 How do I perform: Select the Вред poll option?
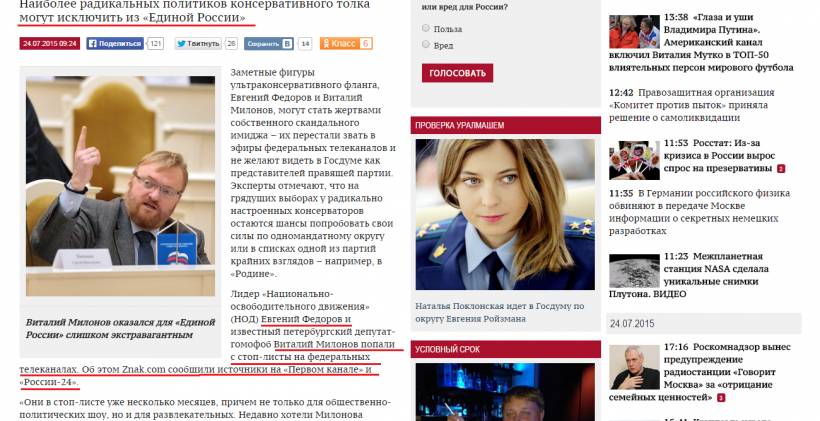coord(426,45)
